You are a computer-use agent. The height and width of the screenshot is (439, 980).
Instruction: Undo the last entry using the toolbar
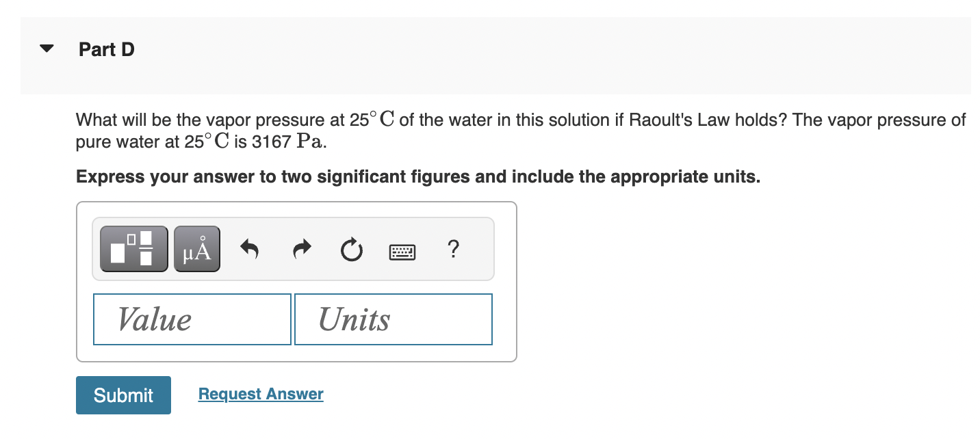pyautogui.click(x=250, y=250)
